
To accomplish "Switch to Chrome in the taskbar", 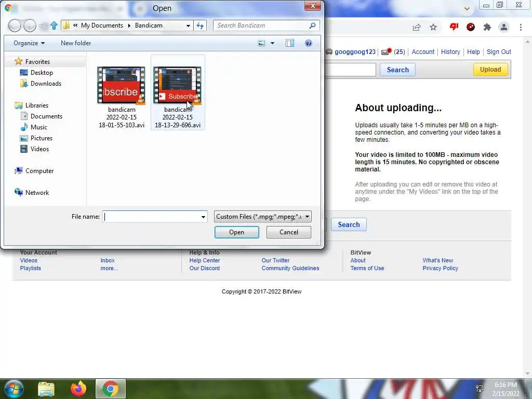I will click(x=110, y=389).
